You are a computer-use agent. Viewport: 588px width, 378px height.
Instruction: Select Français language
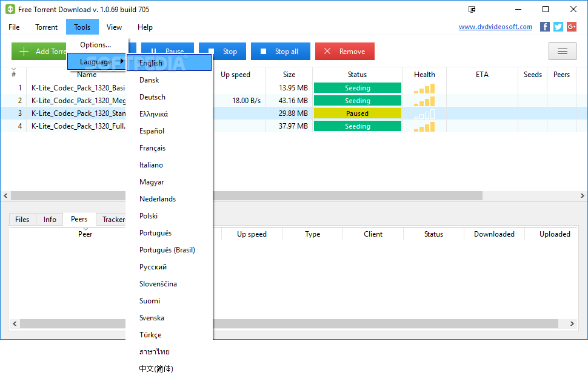point(169,148)
